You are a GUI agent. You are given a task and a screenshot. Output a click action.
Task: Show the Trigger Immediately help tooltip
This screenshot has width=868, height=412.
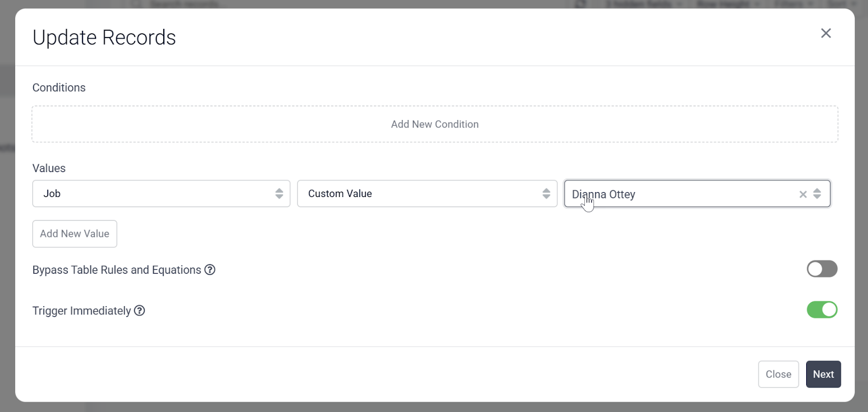[139, 310]
